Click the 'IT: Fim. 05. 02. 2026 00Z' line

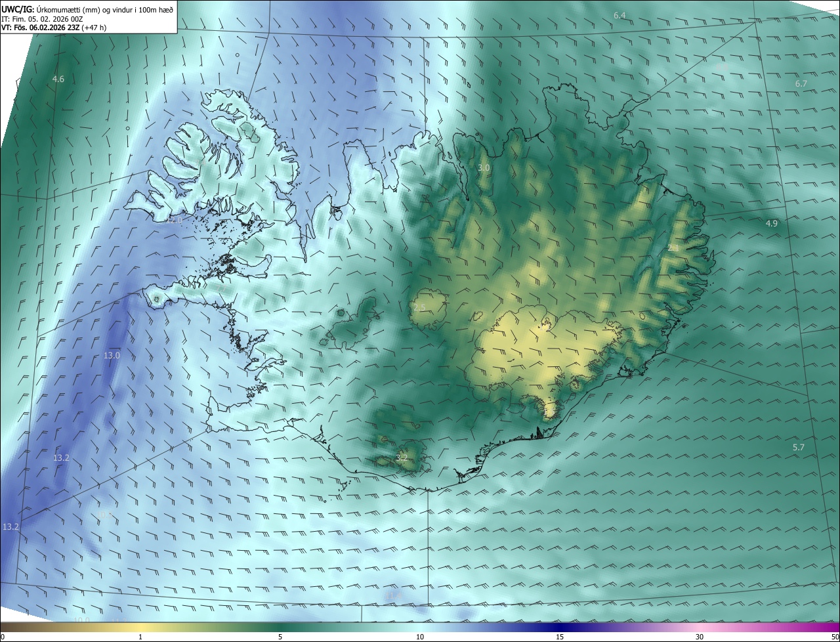[x=42, y=18]
